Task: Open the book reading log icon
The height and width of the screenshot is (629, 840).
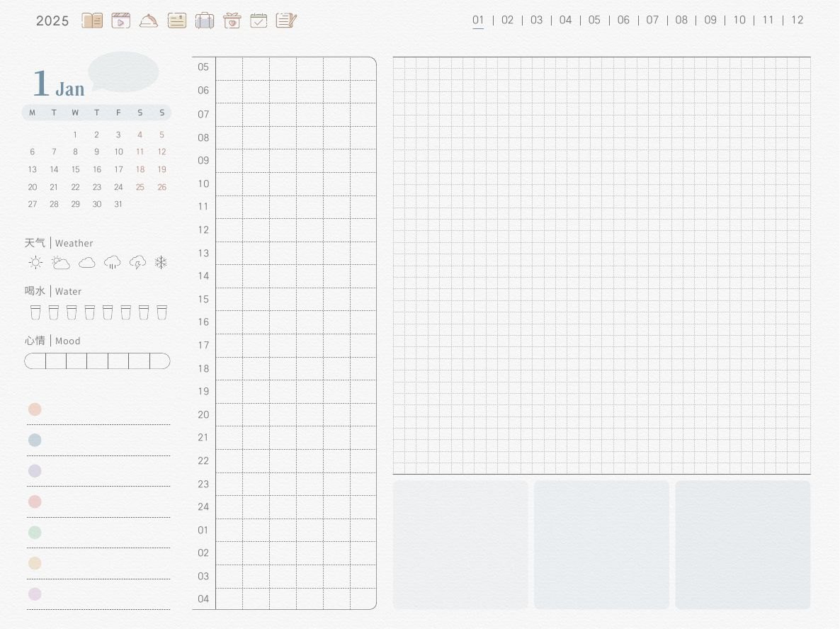Action: [92, 21]
